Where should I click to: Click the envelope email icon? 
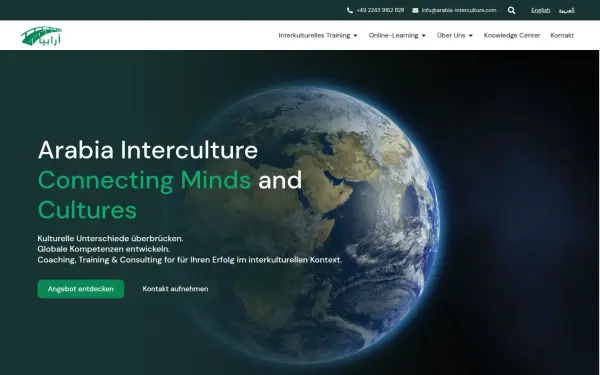coord(415,11)
